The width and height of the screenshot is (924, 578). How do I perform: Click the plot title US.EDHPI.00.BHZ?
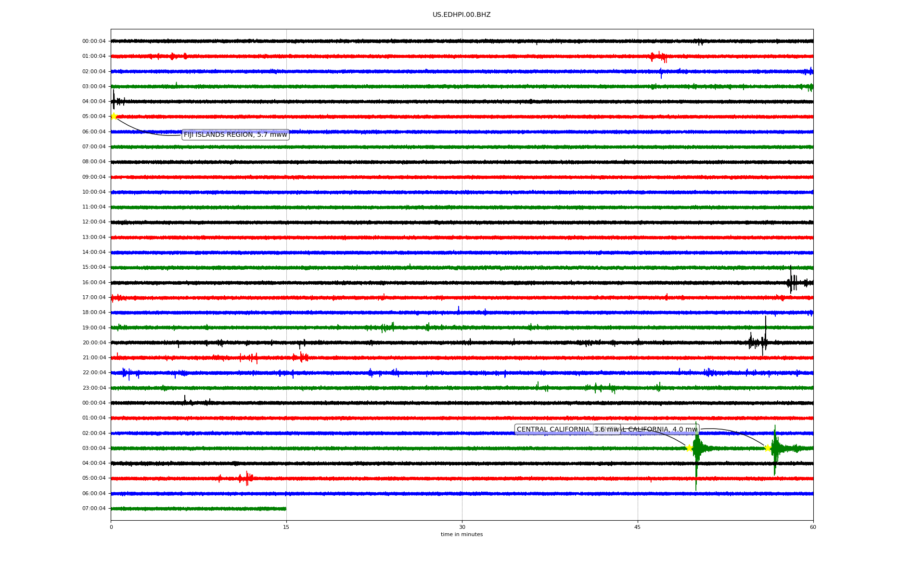coord(462,15)
